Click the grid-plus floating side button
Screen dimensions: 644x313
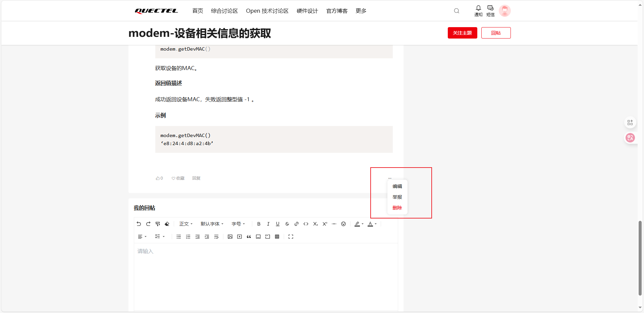click(x=630, y=123)
